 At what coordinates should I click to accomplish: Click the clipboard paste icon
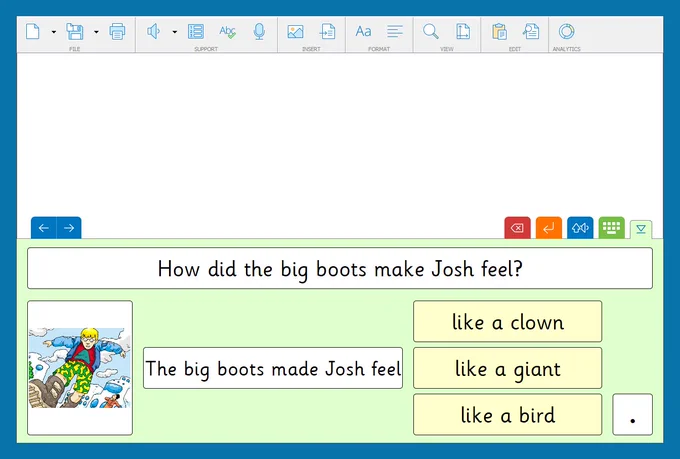coord(499,32)
